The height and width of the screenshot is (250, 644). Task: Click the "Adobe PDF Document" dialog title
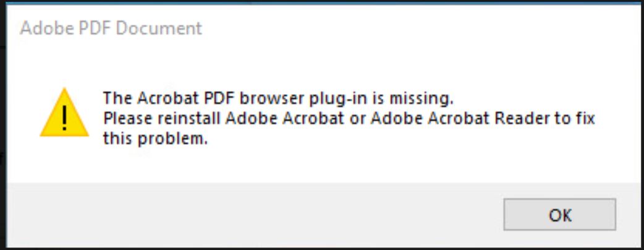pos(111,28)
